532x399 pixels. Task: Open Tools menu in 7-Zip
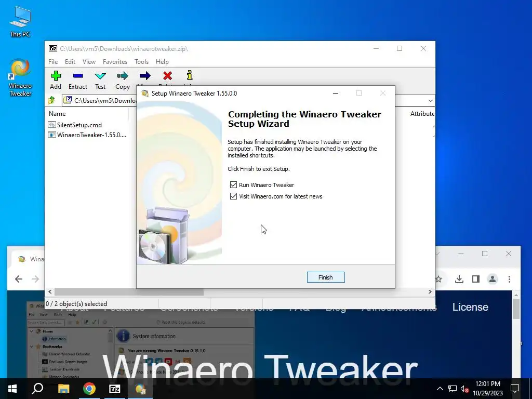pos(141,62)
